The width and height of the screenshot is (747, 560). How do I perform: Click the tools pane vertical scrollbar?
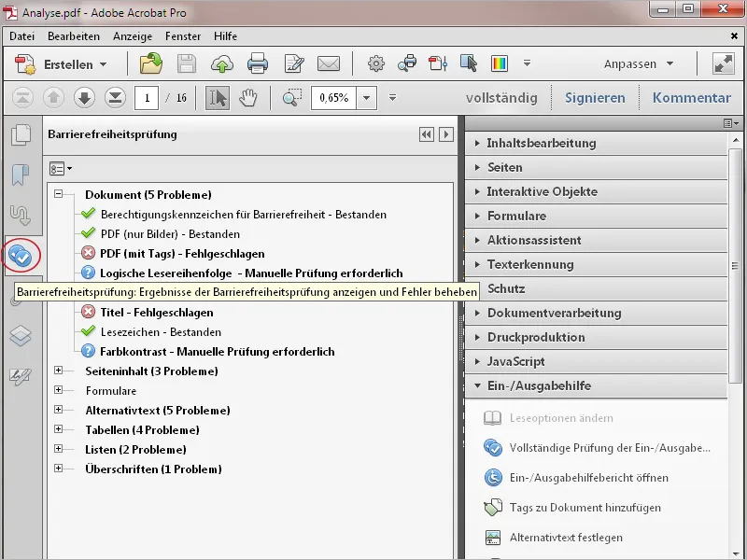click(735, 265)
